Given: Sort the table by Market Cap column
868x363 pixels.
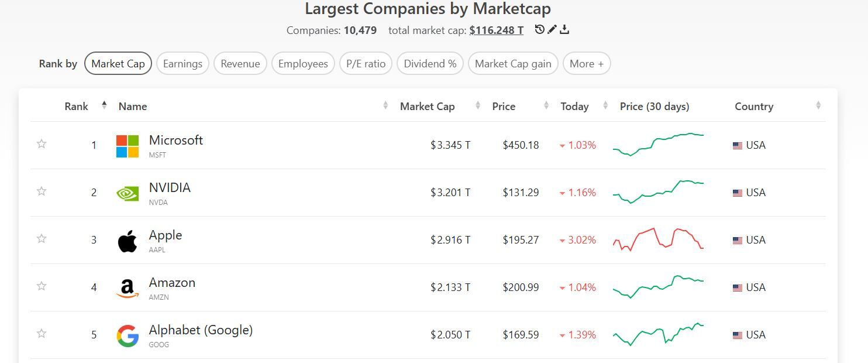Looking at the screenshot, I should (428, 107).
